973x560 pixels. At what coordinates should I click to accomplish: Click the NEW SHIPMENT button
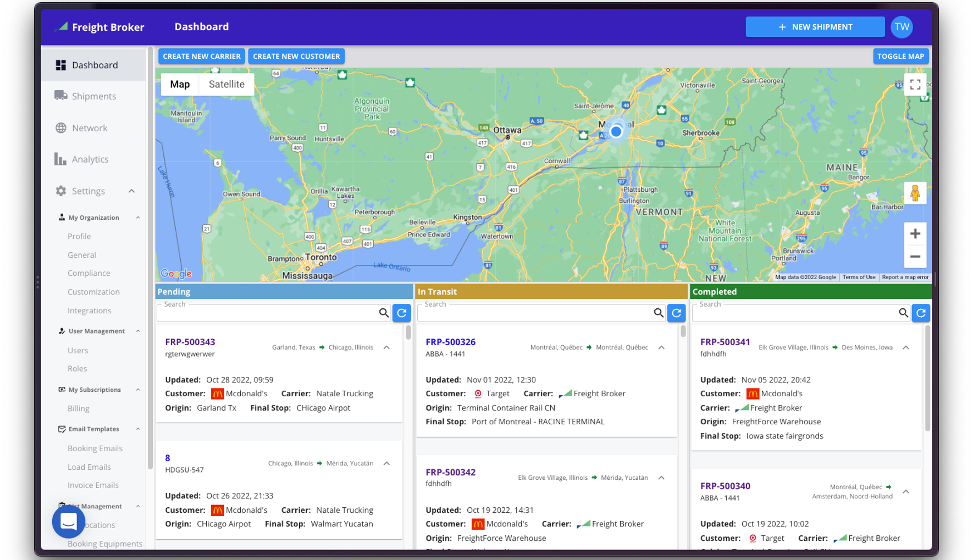(x=815, y=27)
